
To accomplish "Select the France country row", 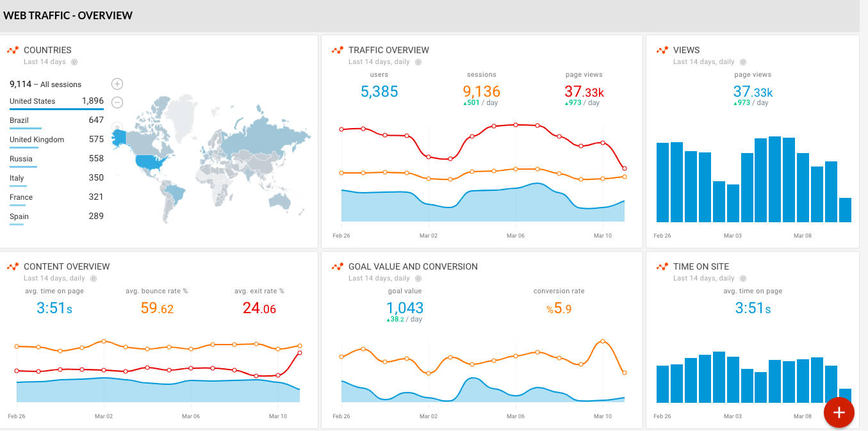I will click(x=56, y=197).
